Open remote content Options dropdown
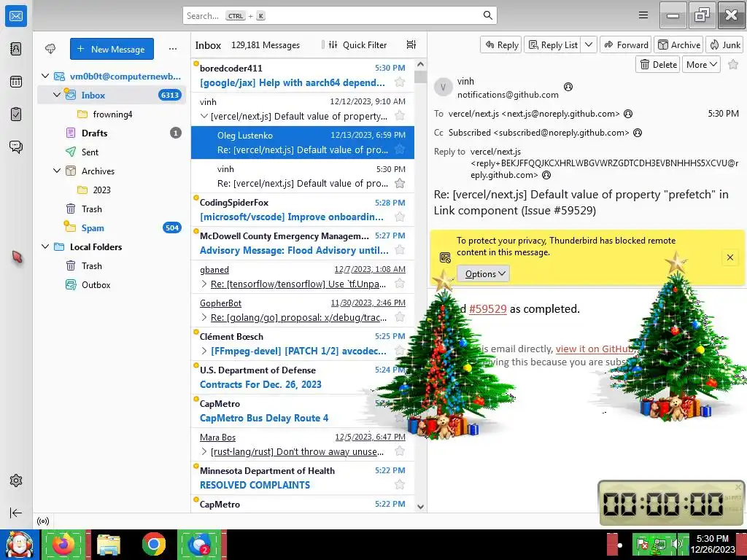Image resolution: width=747 pixels, height=560 pixels. click(x=483, y=274)
